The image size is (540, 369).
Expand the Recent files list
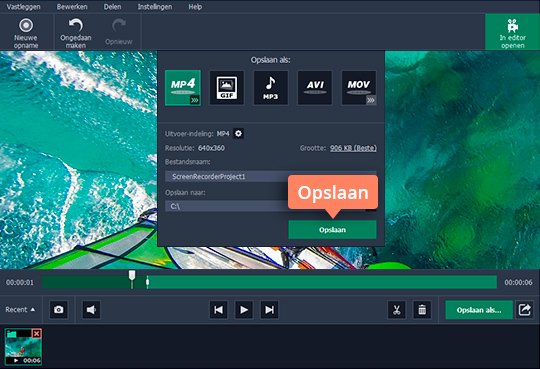pyautogui.click(x=20, y=309)
